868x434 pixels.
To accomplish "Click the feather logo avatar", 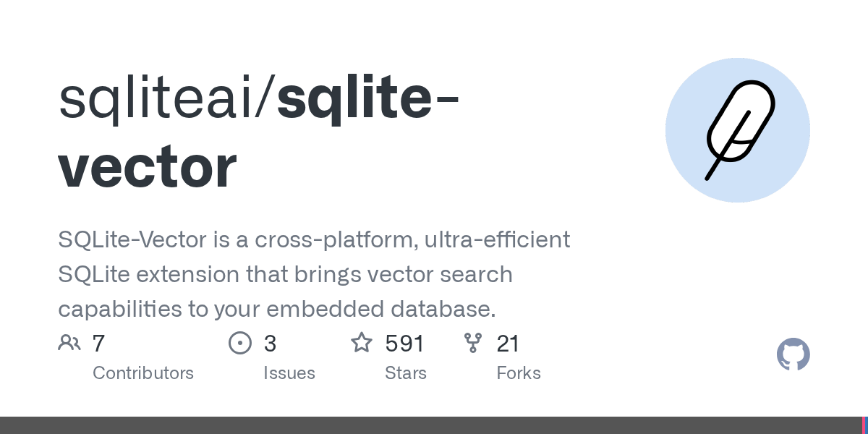I will tap(737, 130).
